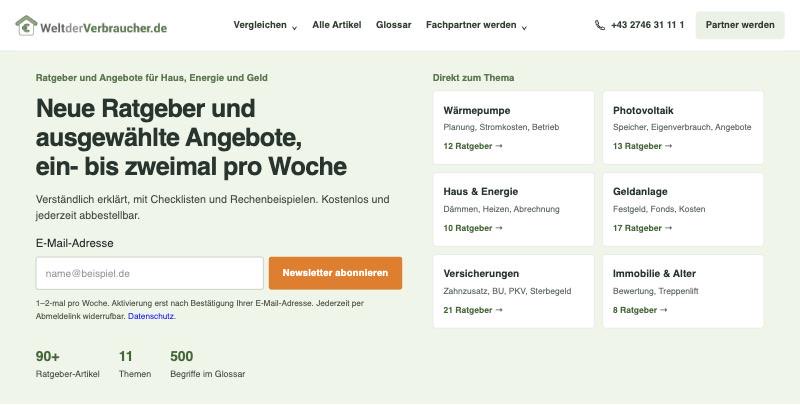Open the Haus & Energie topic card title
Image resolution: width=800 pixels, height=405 pixels.
click(481, 191)
